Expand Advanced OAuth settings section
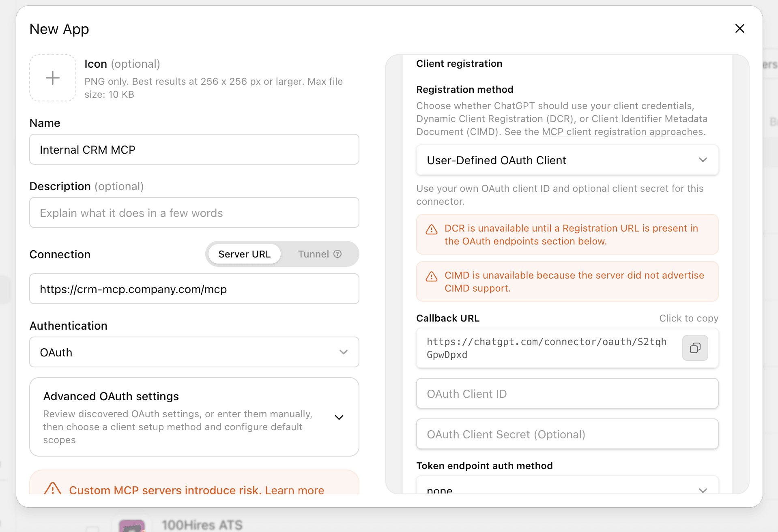 (194, 417)
